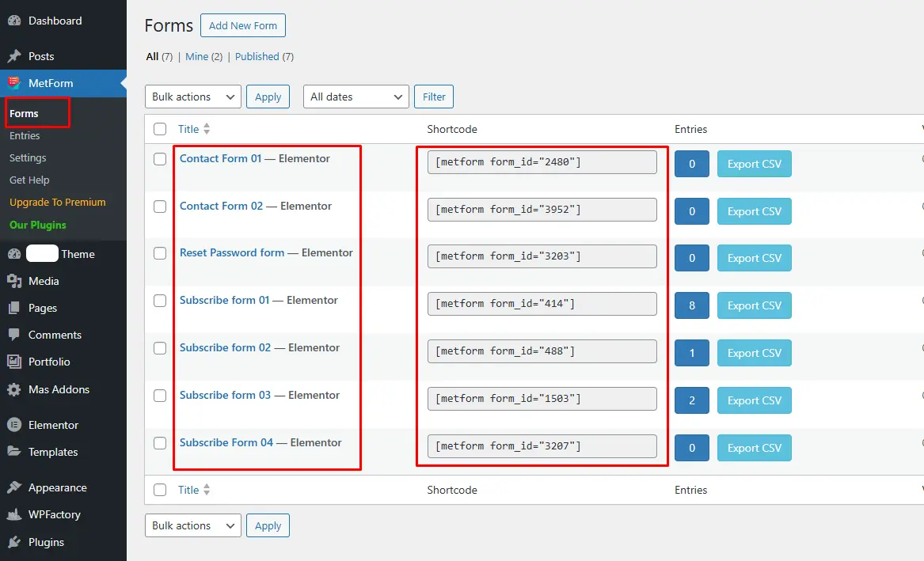924x561 pixels.
Task: Open the top Bulk actions dropdown
Action: (x=192, y=97)
